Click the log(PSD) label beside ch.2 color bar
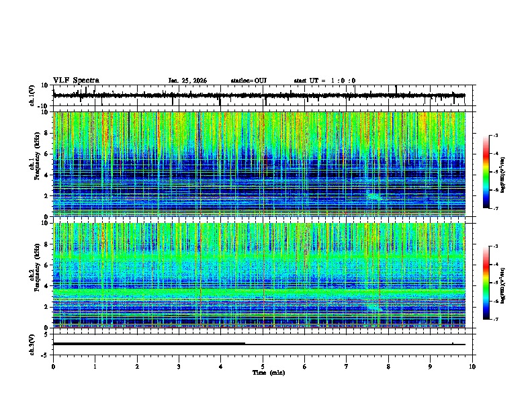 click(502, 285)
